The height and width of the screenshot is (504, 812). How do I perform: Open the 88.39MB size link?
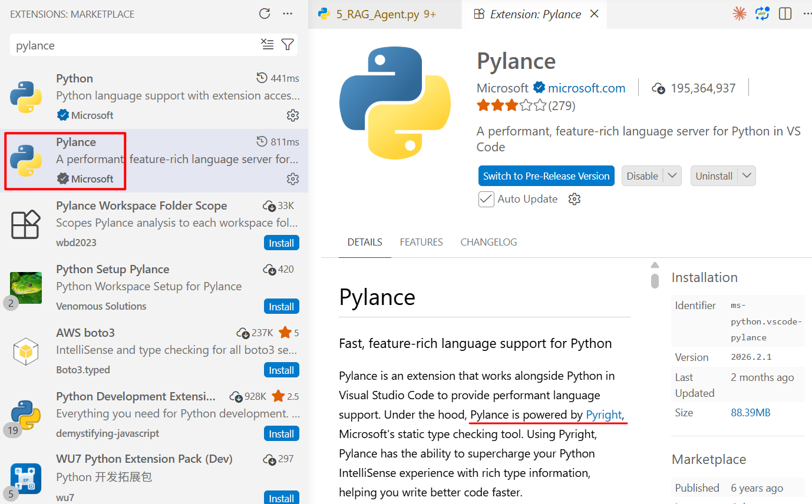[751, 413]
